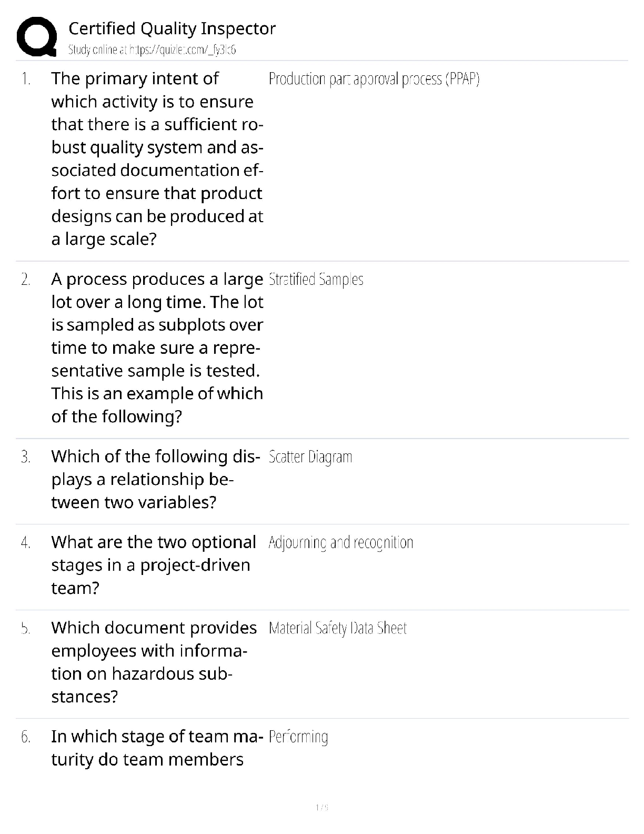Click item number 3 in the list

point(26,457)
